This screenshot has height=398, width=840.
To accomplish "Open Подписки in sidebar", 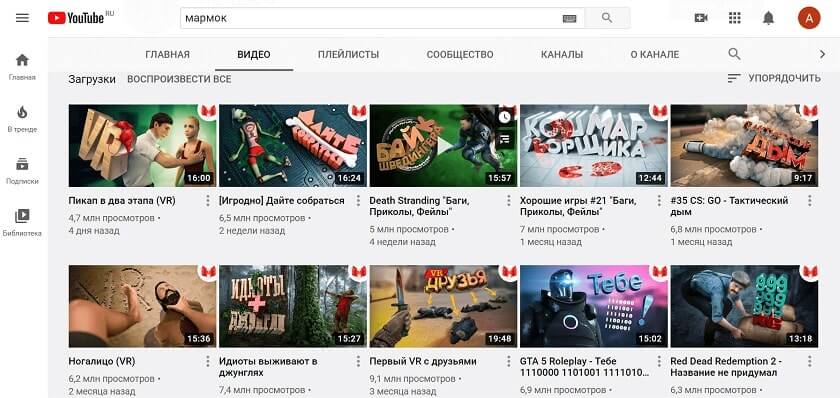I will click(22, 170).
